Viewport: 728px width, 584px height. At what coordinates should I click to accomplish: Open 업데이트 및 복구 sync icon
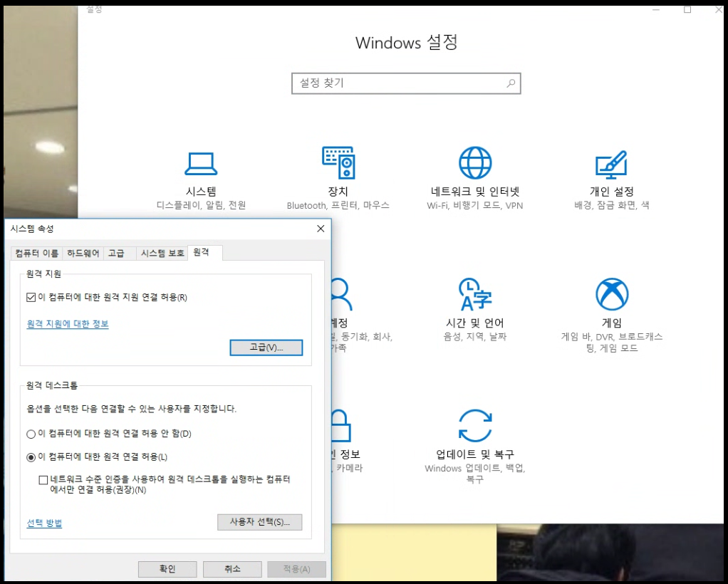pyautogui.click(x=474, y=426)
